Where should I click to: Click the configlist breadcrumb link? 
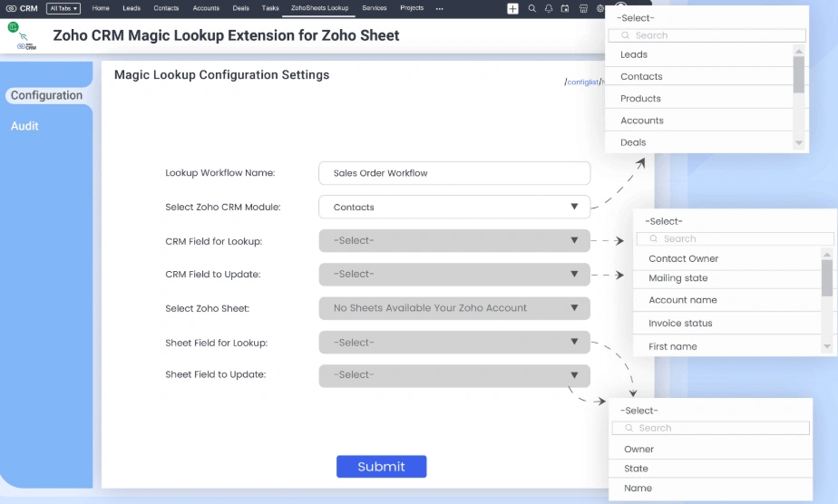[582, 82]
